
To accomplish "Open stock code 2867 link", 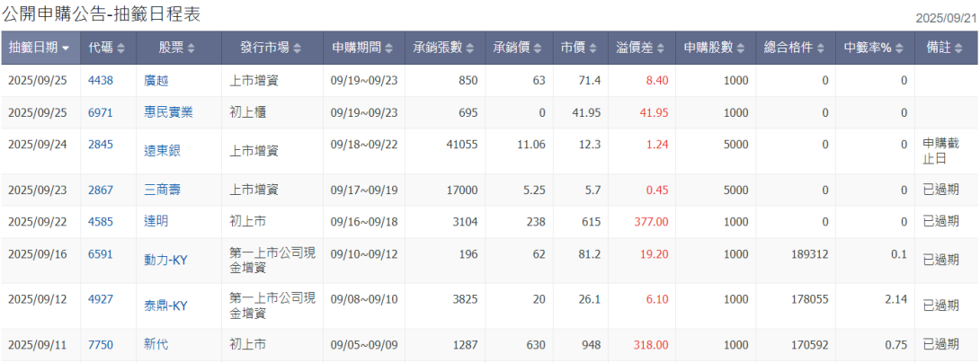I will click(101, 190).
